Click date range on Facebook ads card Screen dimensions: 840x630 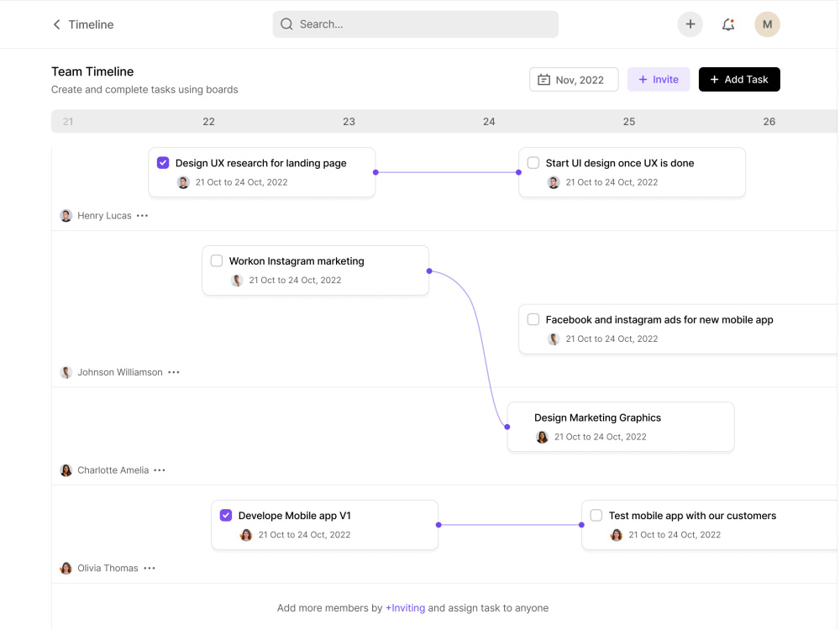coord(612,339)
